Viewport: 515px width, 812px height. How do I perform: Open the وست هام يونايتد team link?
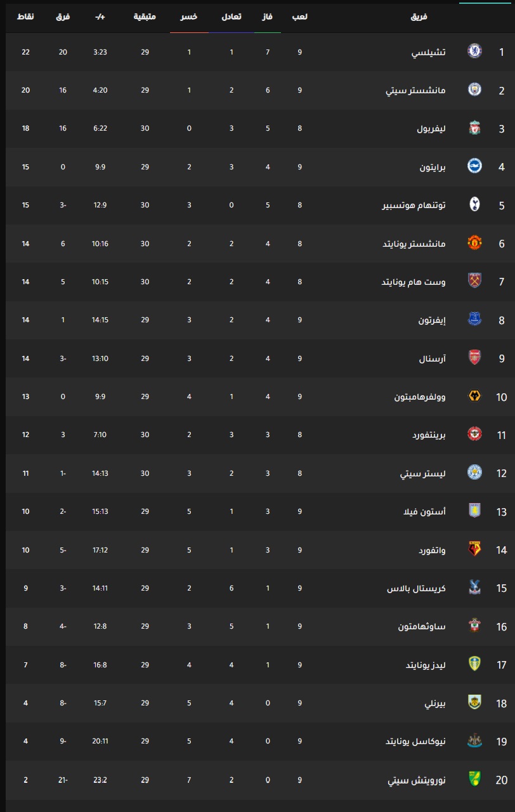pyautogui.click(x=413, y=282)
